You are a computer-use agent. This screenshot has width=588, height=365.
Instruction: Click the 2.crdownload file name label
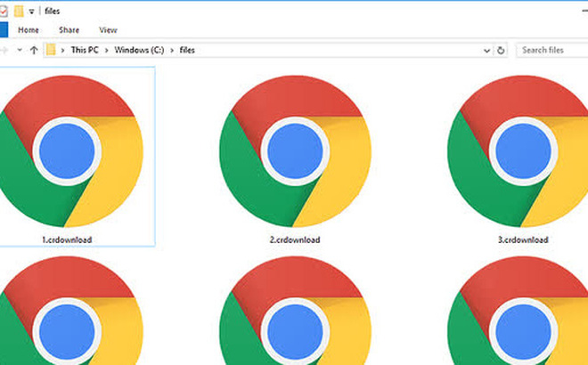click(295, 239)
